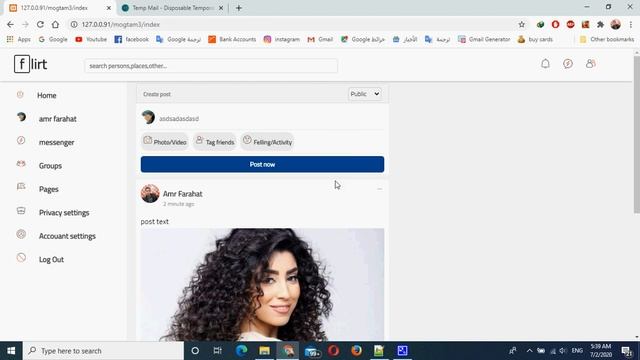Open the Instagram bookmark
Screen dimensions: 640x360
[x=282, y=39]
